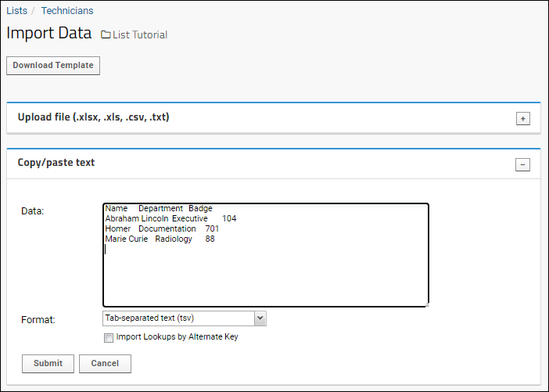Click the Data textarea resize handle corner
Screen dimensions: 549x392
click(427, 305)
